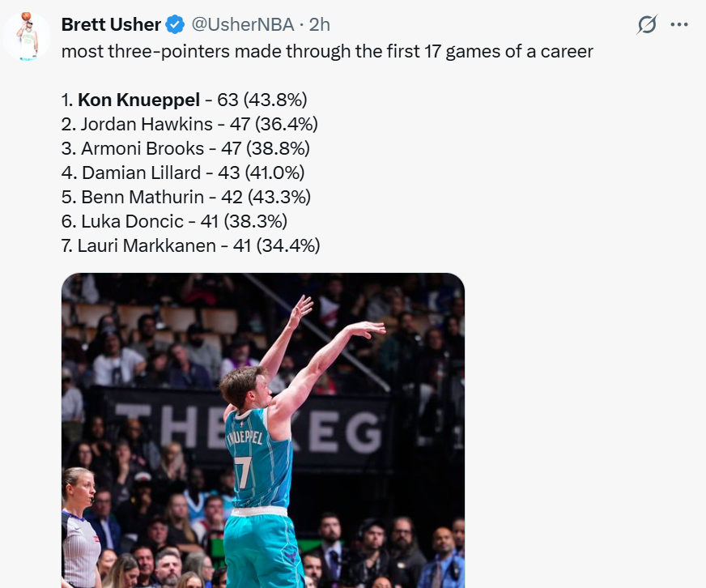Click the '63 (43.8%)' stat text

[x=262, y=100]
